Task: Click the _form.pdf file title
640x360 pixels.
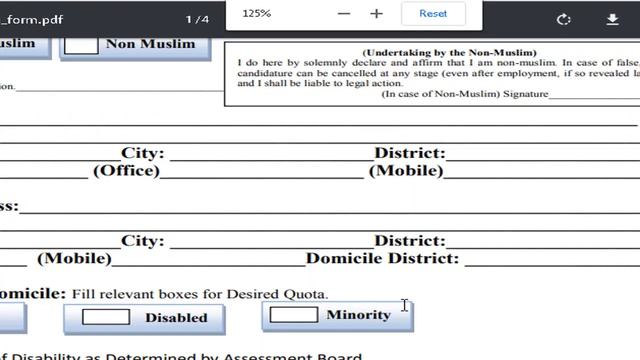Action: 31,20
